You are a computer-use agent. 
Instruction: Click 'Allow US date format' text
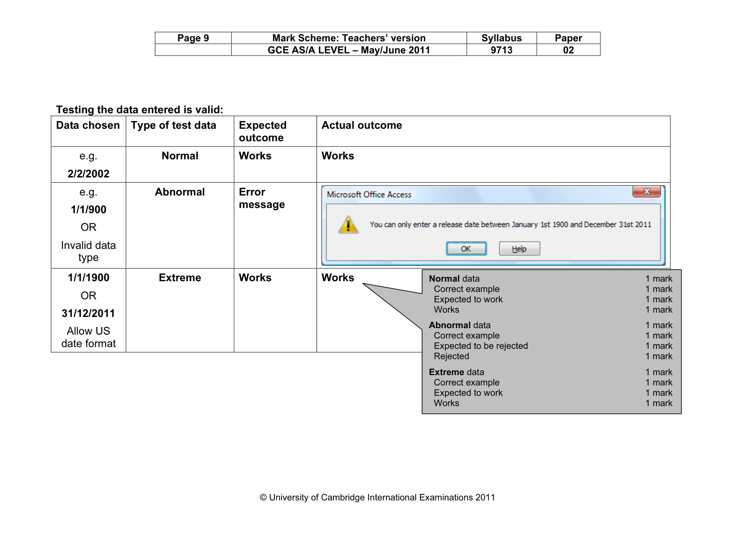click(x=88, y=337)
